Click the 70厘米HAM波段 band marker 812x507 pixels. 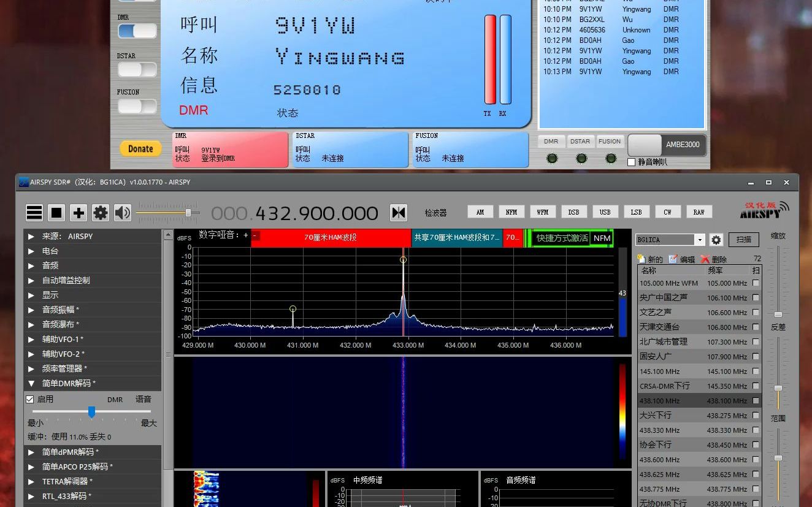coord(331,238)
